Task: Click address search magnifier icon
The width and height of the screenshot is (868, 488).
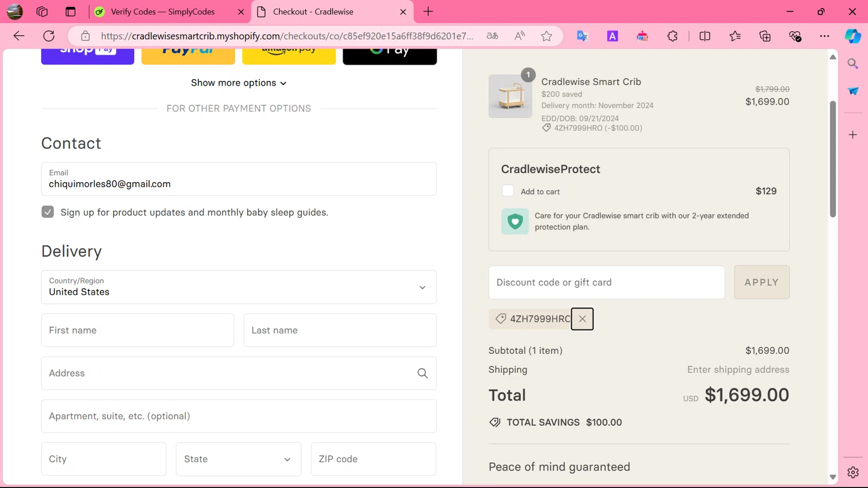Action: 422,374
